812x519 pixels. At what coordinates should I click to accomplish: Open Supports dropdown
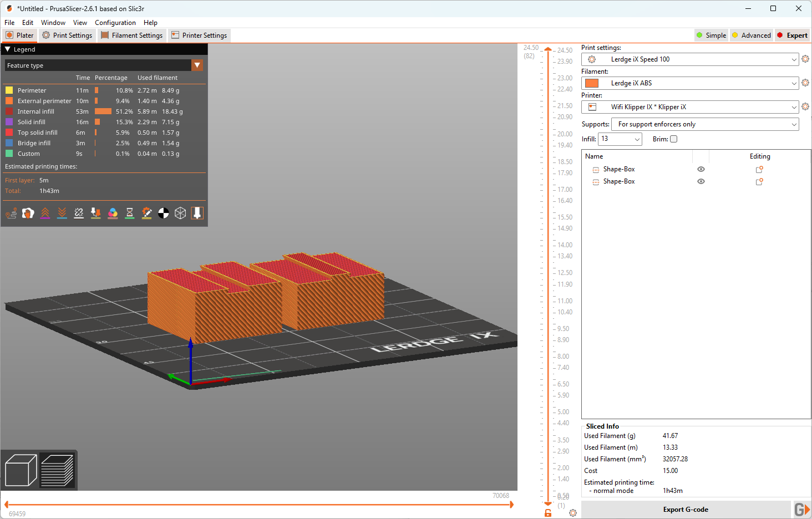click(705, 124)
